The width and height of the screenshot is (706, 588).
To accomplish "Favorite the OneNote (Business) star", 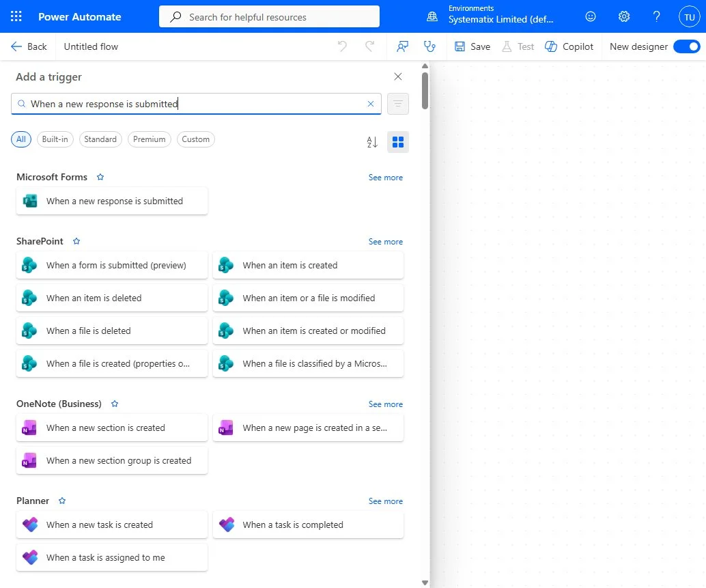I will (x=115, y=404).
